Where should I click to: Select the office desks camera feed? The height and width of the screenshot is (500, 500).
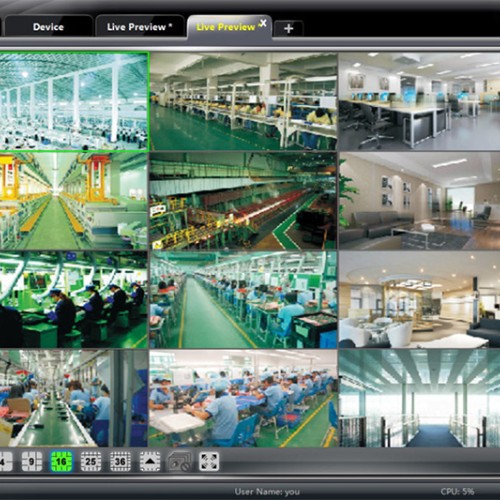[x=419, y=101]
